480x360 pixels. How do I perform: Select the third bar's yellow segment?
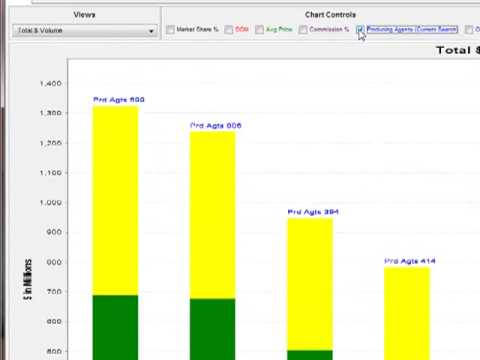click(x=310, y=284)
